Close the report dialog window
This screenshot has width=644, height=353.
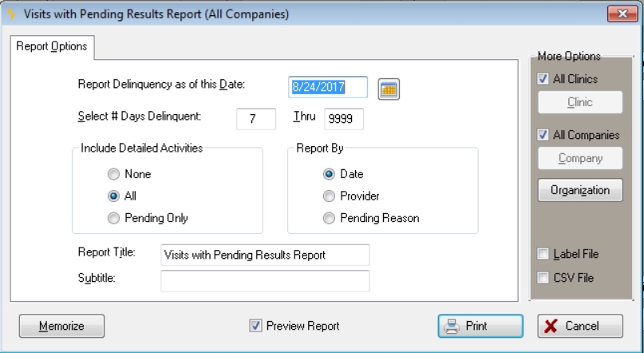click(622, 14)
